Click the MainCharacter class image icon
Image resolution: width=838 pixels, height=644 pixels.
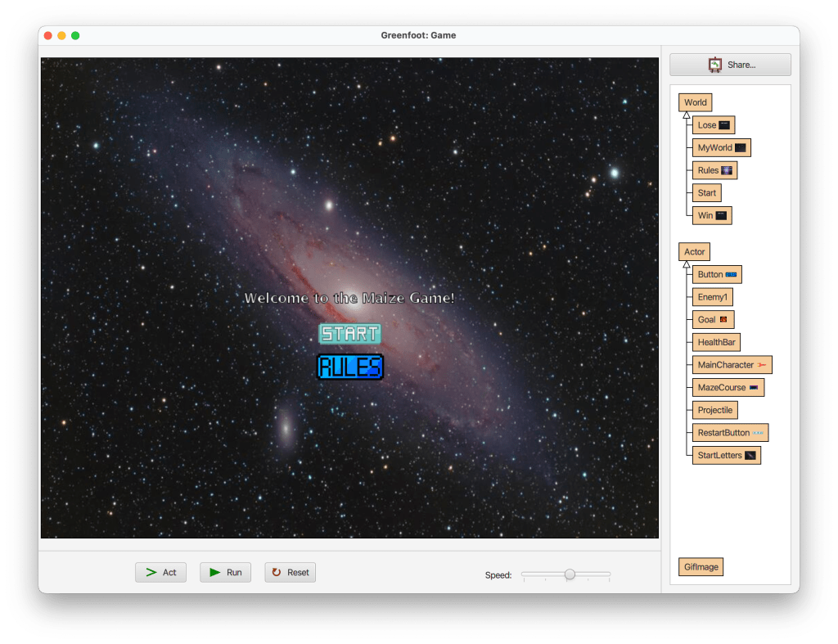click(x=762, y=365)
